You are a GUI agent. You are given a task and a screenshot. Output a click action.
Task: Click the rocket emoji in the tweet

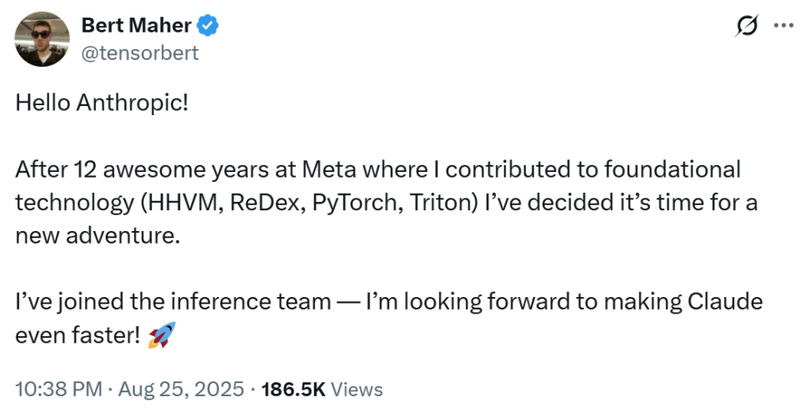tap(160, 336)
